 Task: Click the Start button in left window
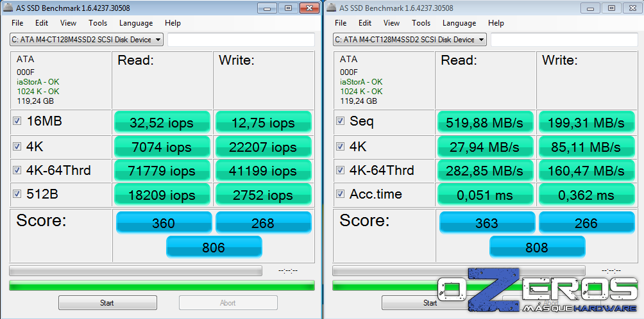107,303
